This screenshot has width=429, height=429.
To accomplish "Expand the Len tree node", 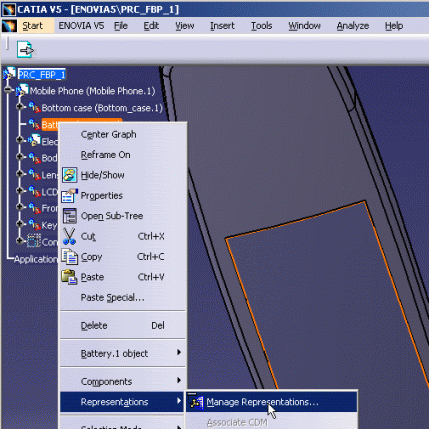I will 20,174.
